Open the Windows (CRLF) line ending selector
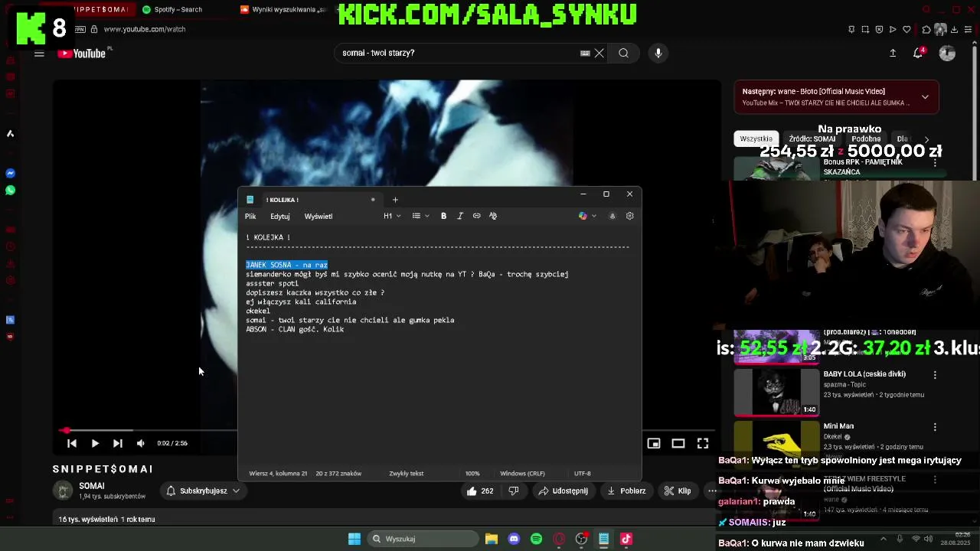 click(522, 474)
